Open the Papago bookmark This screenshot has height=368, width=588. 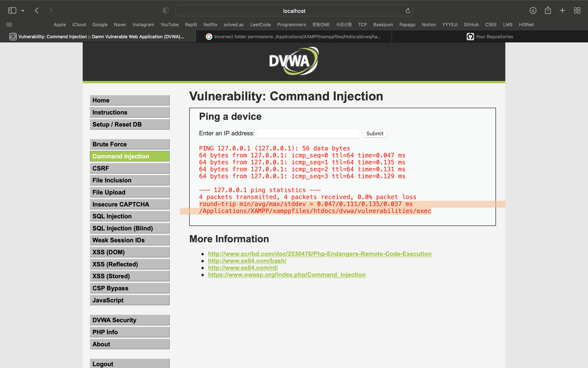click(408, 25)
